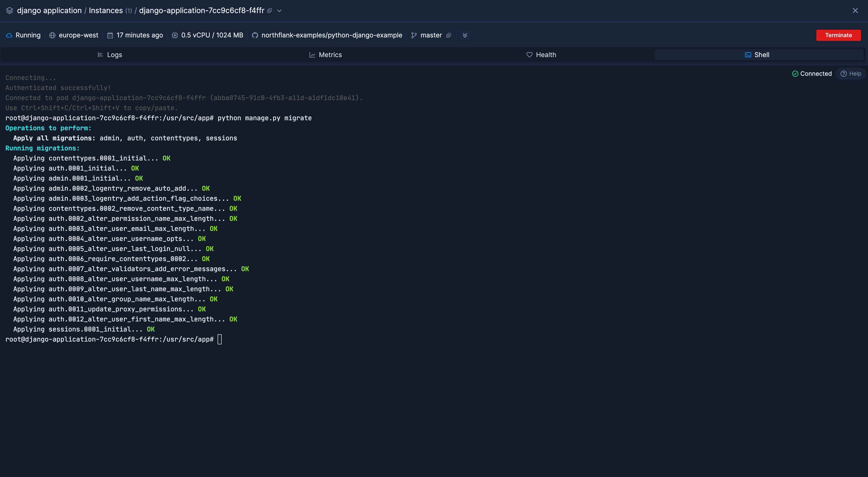Click the copy icon next to instance name
This screenshot has width=868, height=477.
(x=269, y=11)
